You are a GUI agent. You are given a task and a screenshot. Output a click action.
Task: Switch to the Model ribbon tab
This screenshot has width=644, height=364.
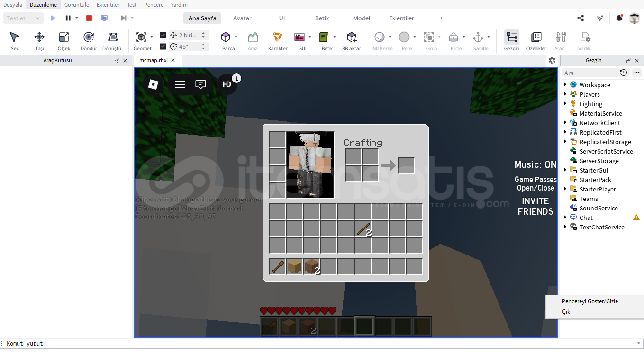tap(362, 18)
